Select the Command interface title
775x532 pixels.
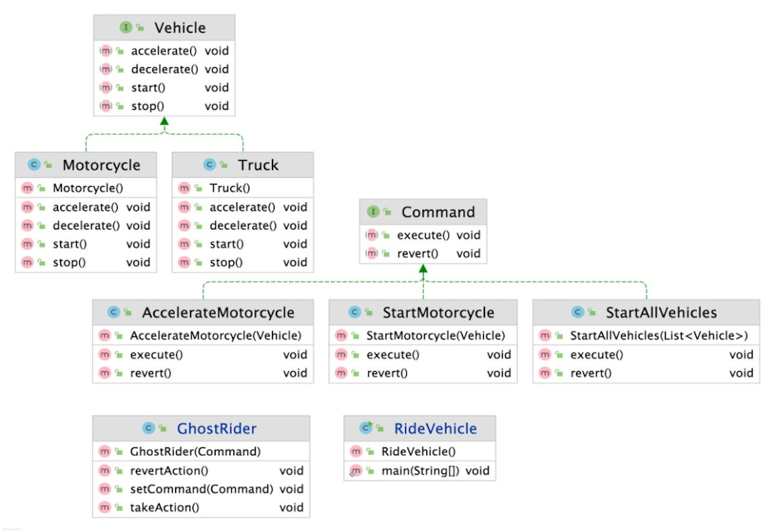438,212
